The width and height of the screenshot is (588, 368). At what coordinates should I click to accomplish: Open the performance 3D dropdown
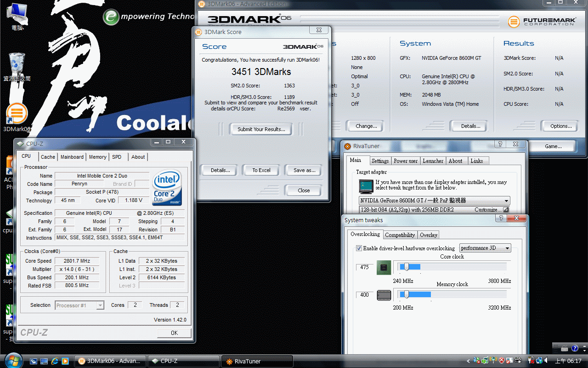click(x=485, y=248)
